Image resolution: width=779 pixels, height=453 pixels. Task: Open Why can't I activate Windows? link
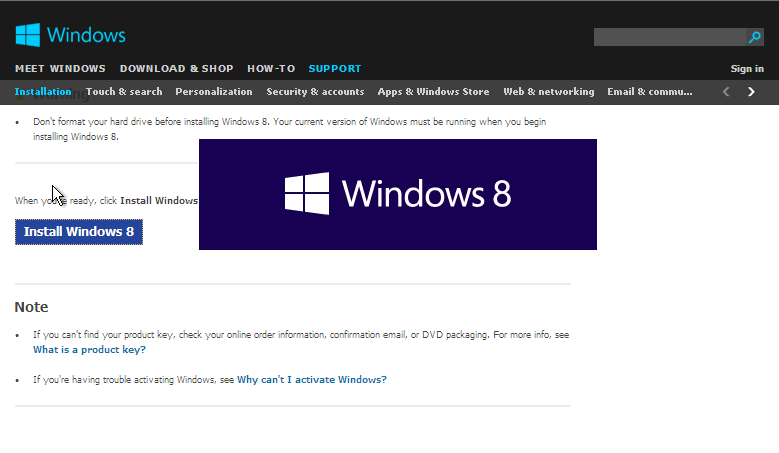tap(312, 379)
